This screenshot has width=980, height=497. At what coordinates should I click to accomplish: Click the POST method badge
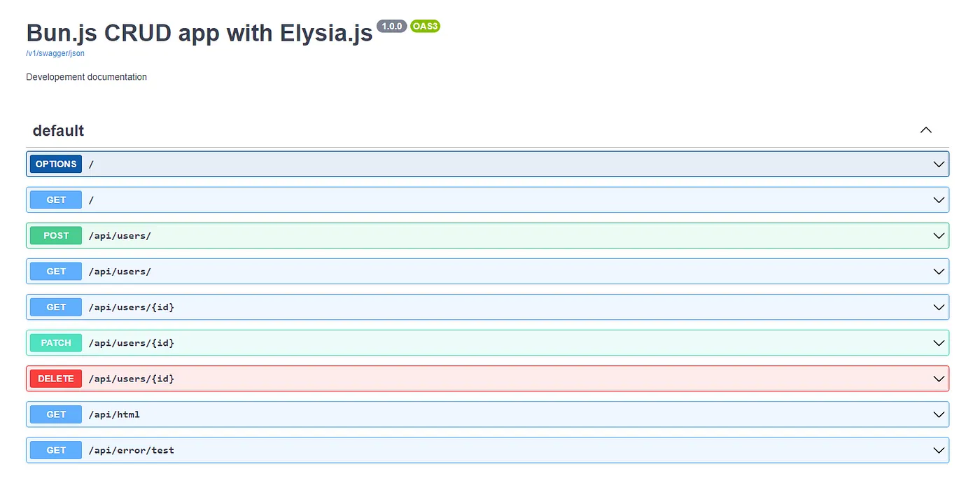coord(56,235)
